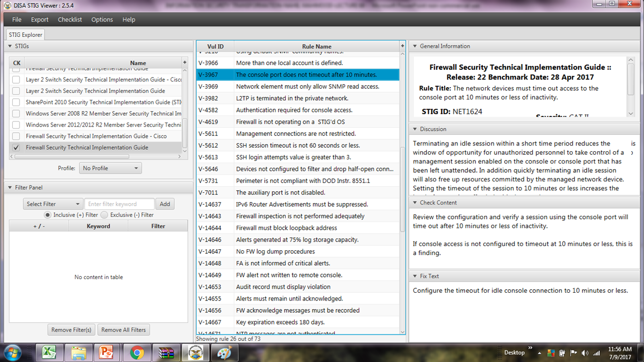Open the Help menu
Viewport: 644px width, 362px height.
pos(129,19)
